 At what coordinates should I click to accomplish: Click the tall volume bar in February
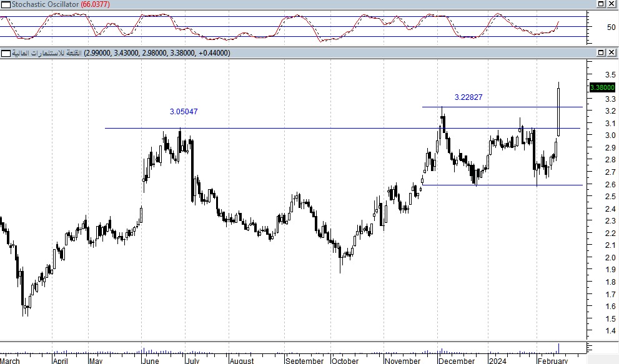pos(558,348)
